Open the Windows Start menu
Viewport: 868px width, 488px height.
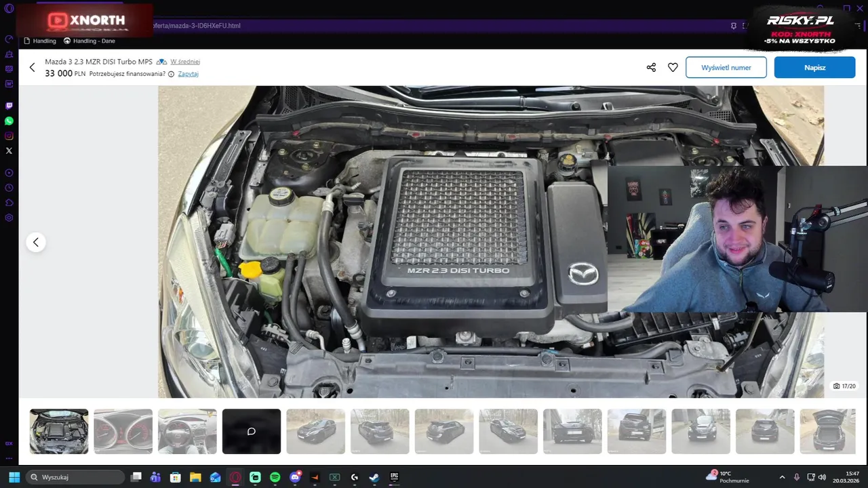pos(14,477)
